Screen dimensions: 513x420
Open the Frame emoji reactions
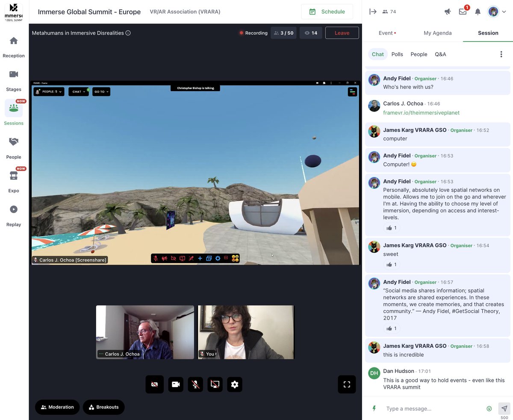[x=235, y=258]
